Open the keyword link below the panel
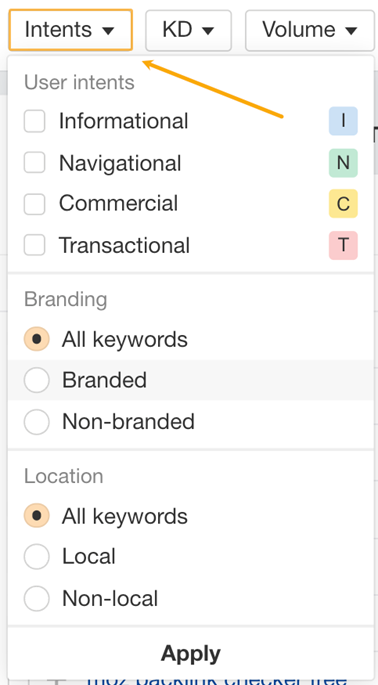The height and width of the screenshot is (685, 378). [217, 682]
